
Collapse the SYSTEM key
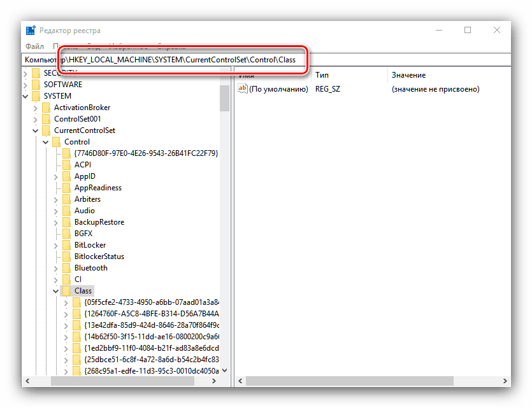coord(25,96)
